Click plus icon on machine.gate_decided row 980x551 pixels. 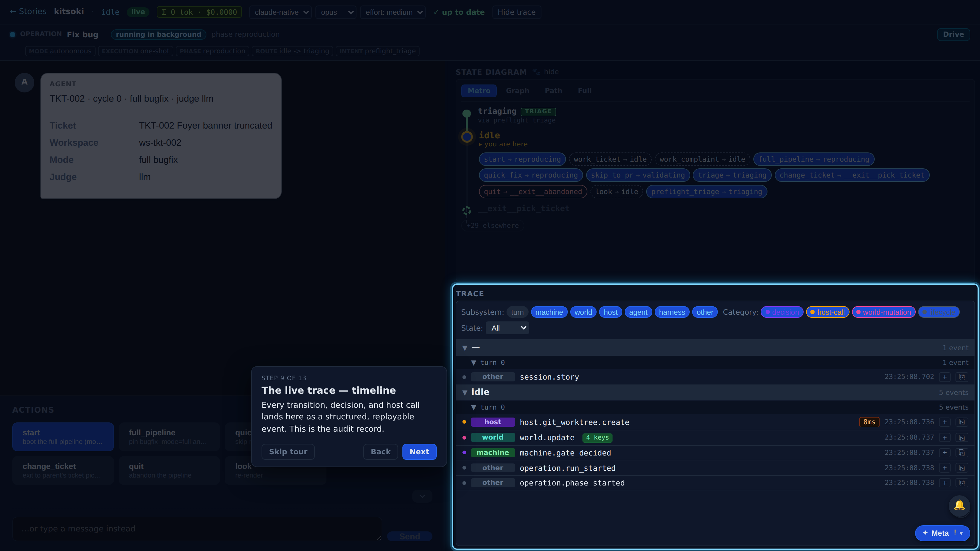coord(944,452)
